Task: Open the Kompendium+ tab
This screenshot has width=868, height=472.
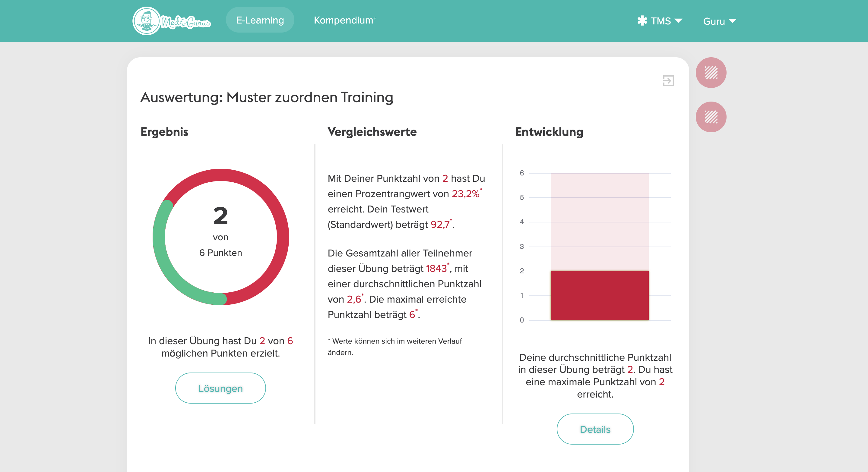Action: click(x=345, y=20)
